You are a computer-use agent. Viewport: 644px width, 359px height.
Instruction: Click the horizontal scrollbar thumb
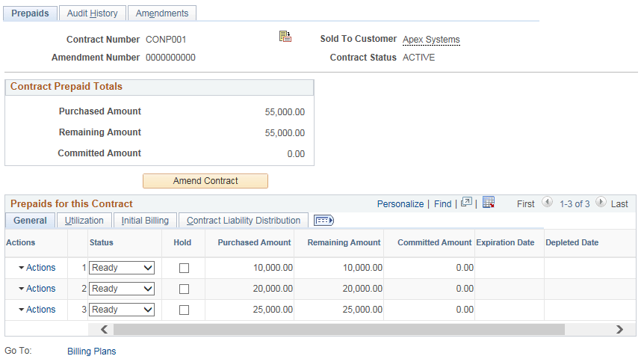click(339, 329)
